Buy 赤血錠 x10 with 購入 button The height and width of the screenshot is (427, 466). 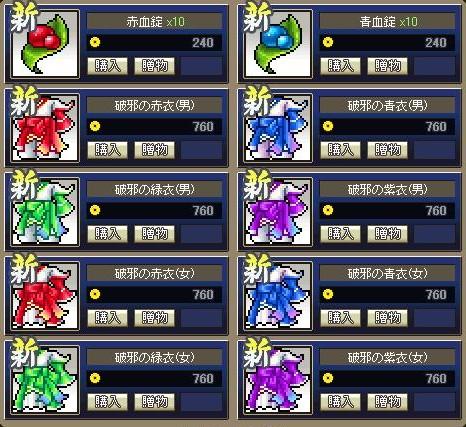point(107,66)
